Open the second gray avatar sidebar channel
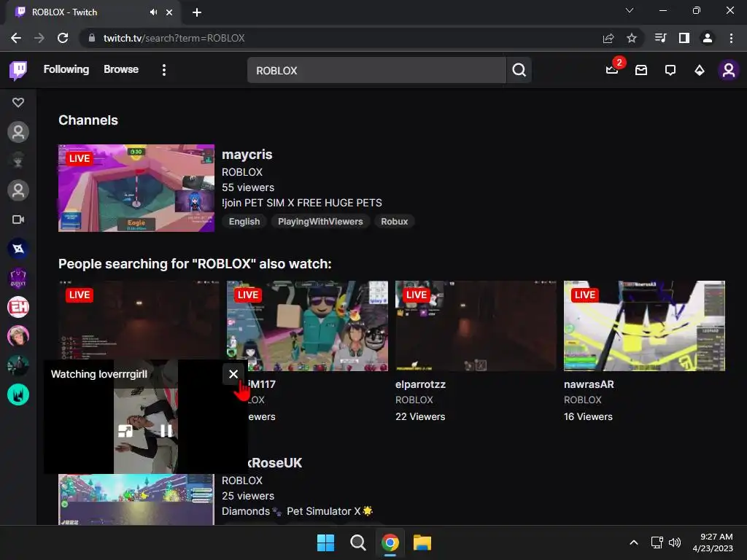 click(x=18, y=190)
